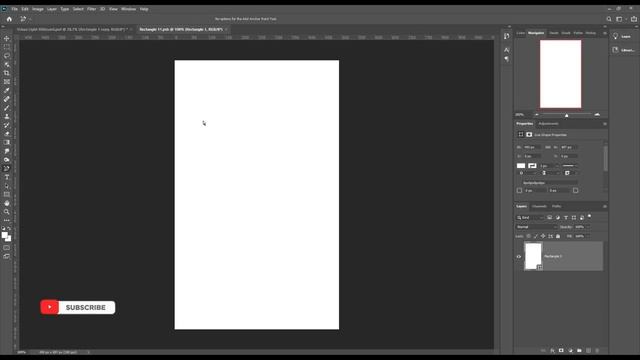Click the navigator zoom slider handle
The height and width of the screenshot is (360, 640).
click(x=567, y=116)
